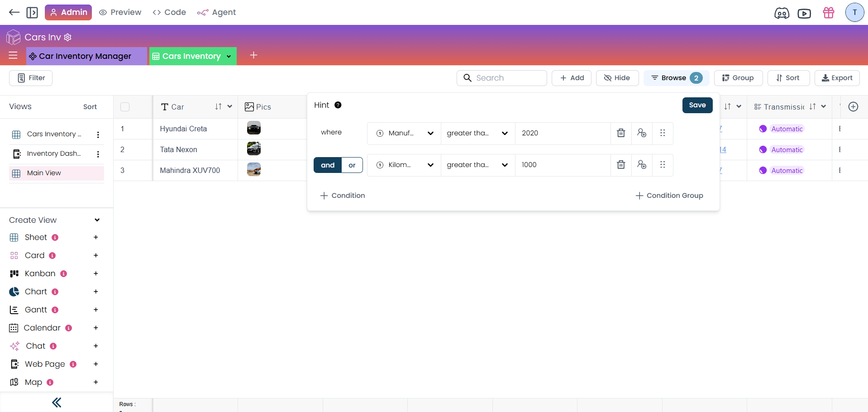The width and height of the screenshot is (868, 412).
Task: Open the YouTube video icon
Action: [x=804, y=13]
